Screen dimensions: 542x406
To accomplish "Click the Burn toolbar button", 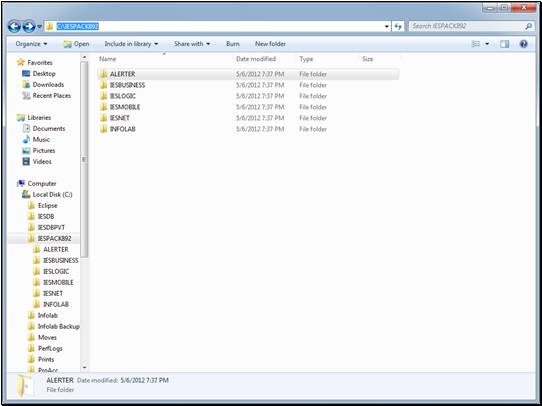I will tap(233, 44).
